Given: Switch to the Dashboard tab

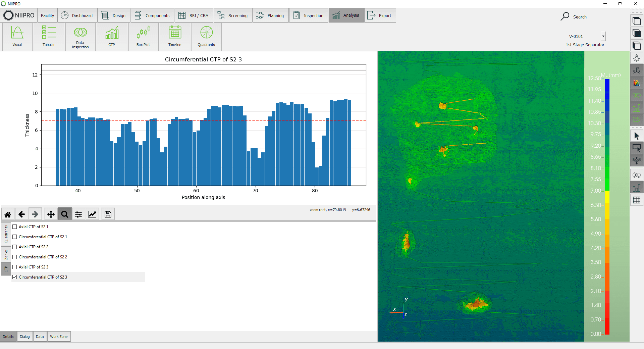Looking at the screenshot, I should pyautogui.click(x=77, y=15).
